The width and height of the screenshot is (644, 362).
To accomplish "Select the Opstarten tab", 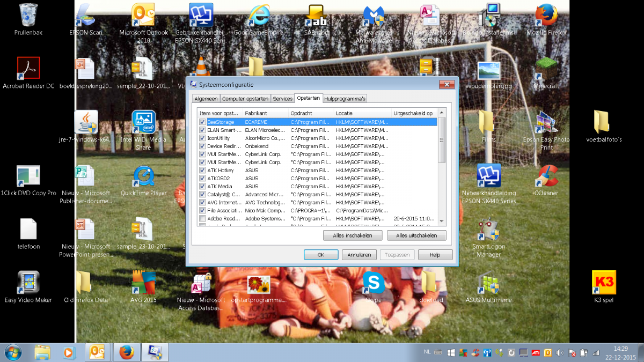I will pos(308,98).
